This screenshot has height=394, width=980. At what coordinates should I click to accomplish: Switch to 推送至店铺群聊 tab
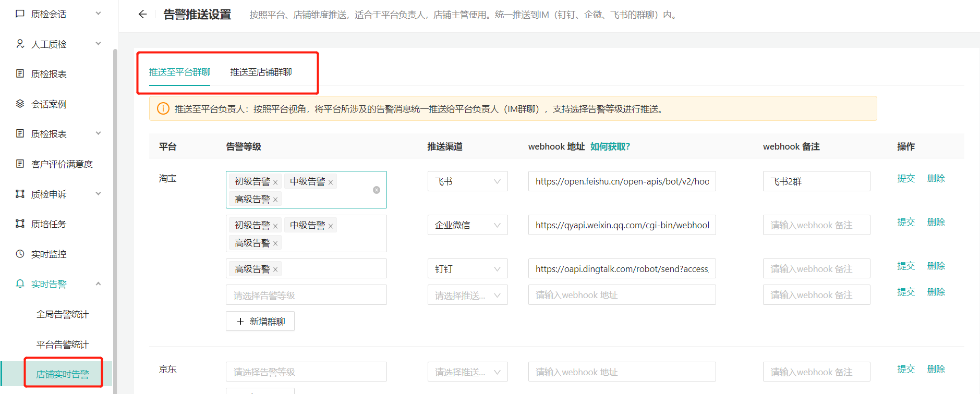click(x=261, y=72)
